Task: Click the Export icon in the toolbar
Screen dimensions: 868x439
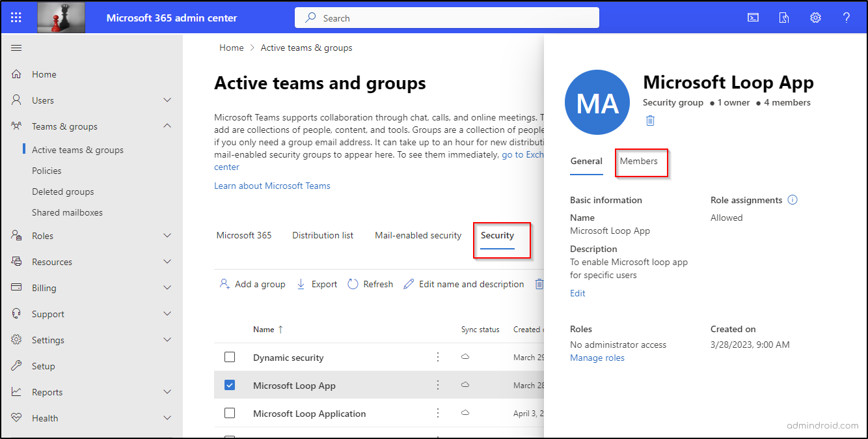Action: pos(316,284)
